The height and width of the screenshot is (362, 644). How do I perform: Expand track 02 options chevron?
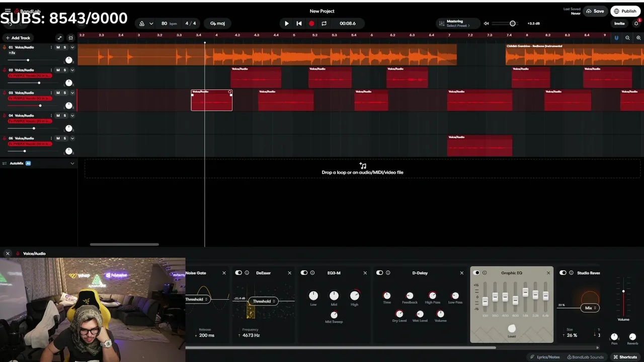click(72, 70)
